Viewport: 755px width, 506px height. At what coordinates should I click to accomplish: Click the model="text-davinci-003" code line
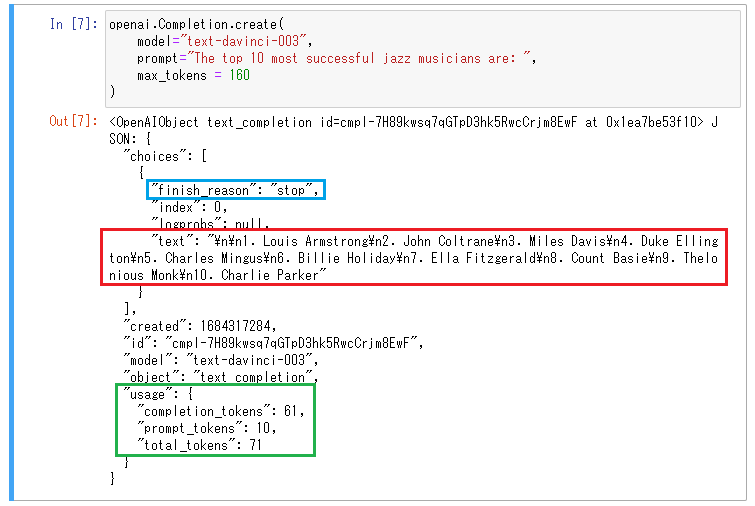(x=224, y=41)
